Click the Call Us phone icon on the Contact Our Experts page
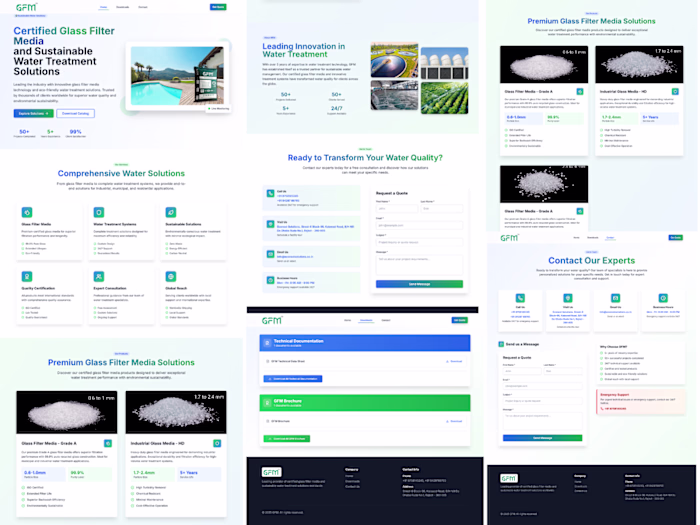The height and width of the screenshot is (525, 700). (520, 298)
